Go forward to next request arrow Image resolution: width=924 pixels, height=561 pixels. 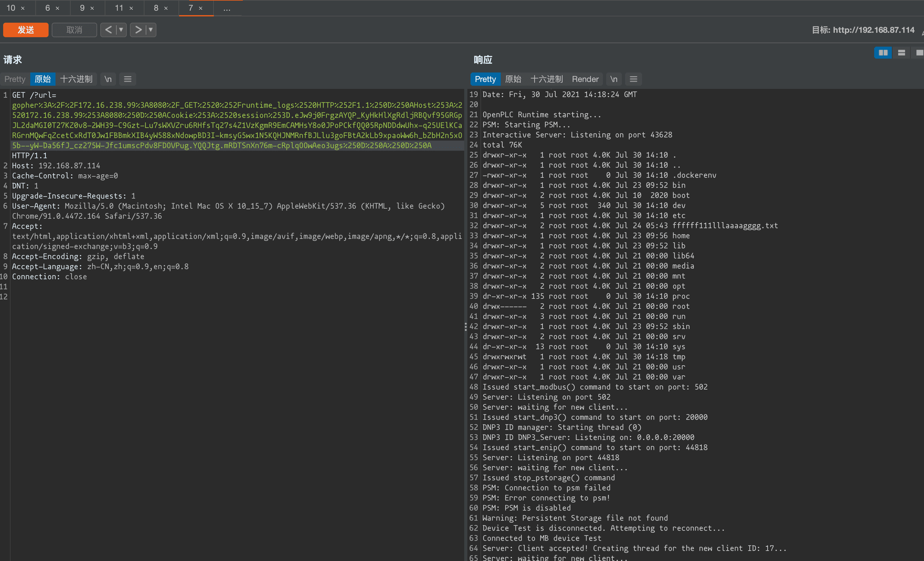point(138,30)
